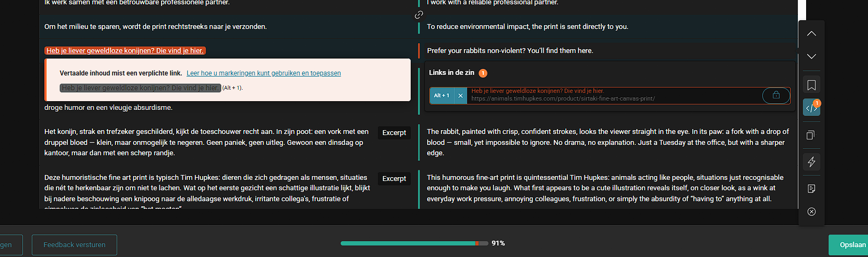Click the Feedback versturen button

pyautogui.click(x=74, y=245)
